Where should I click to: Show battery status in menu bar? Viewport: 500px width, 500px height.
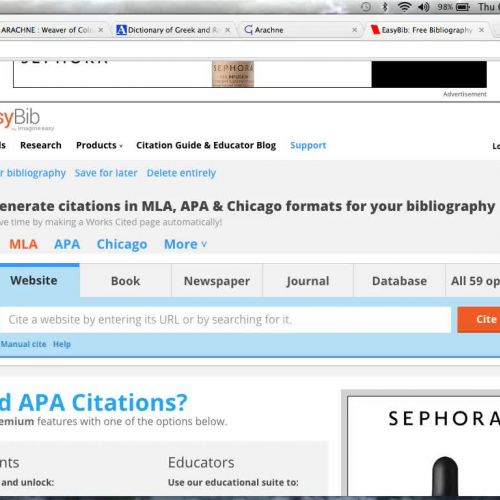(x=454, y=7)
